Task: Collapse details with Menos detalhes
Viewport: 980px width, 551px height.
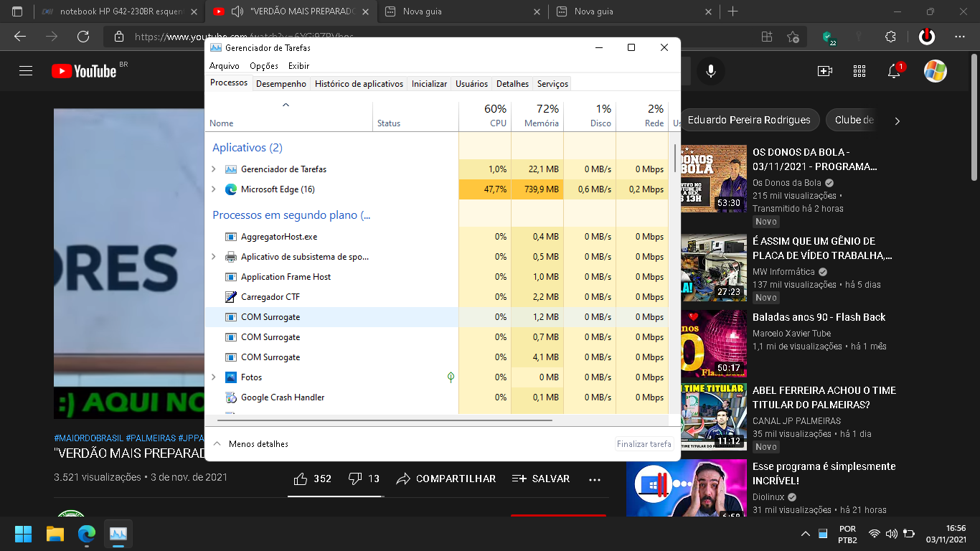Action: click(x=250, y=444)
